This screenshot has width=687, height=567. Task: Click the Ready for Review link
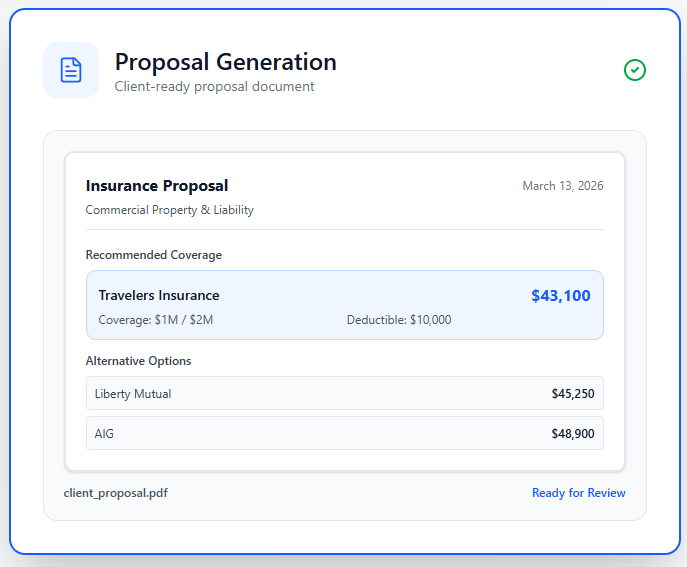click(x=578, y=493)
